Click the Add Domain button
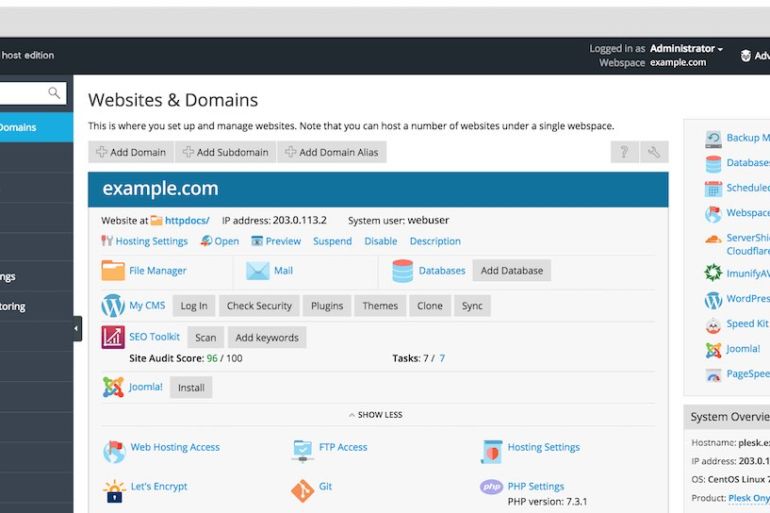The height and width of the screenshot is (513, 770). 131,152
